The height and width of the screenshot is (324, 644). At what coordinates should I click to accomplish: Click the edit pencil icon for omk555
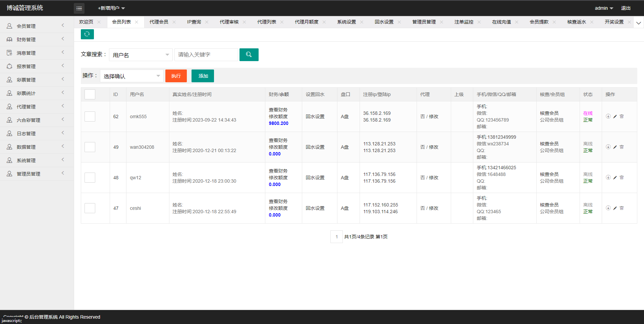click(615, 117)
